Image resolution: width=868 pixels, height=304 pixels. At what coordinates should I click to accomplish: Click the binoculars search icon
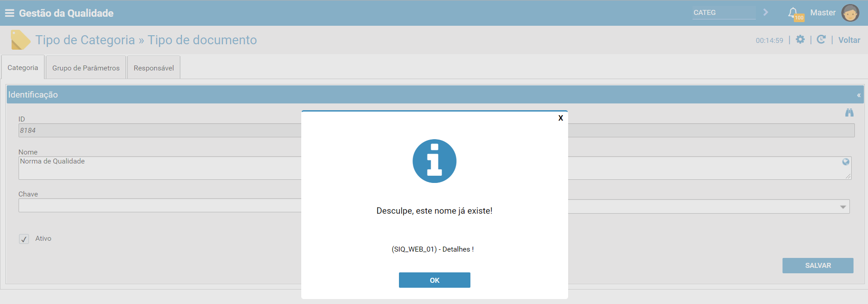[849, 112]
